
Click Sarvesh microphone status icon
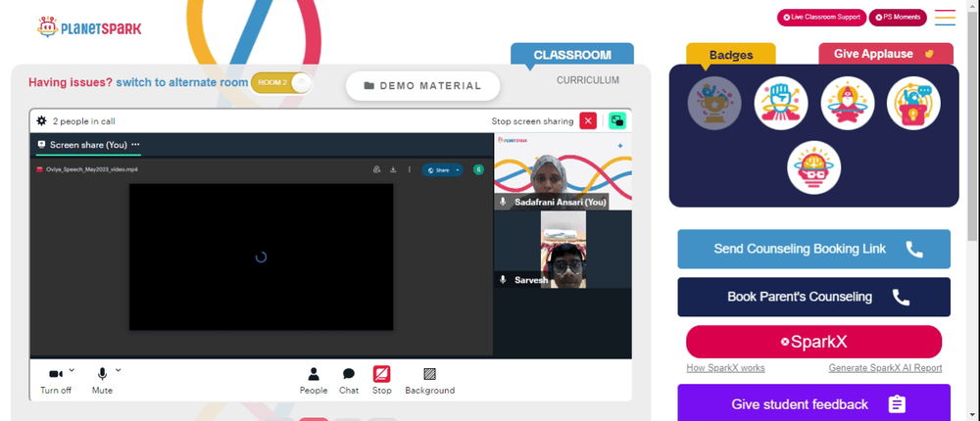[503, 280]
